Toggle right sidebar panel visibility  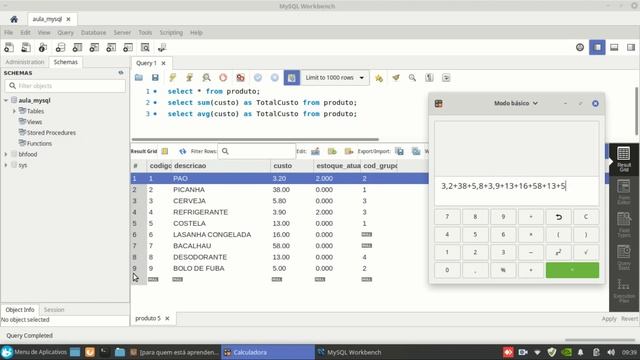[631, 47]
